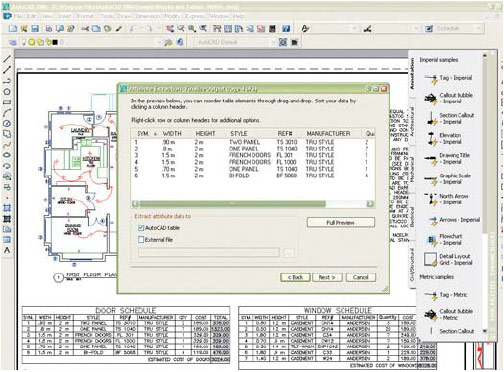Screen dimensions: 504x372
Task: Open the Schedule table style dropdown
Action: [x=479, y=29]
